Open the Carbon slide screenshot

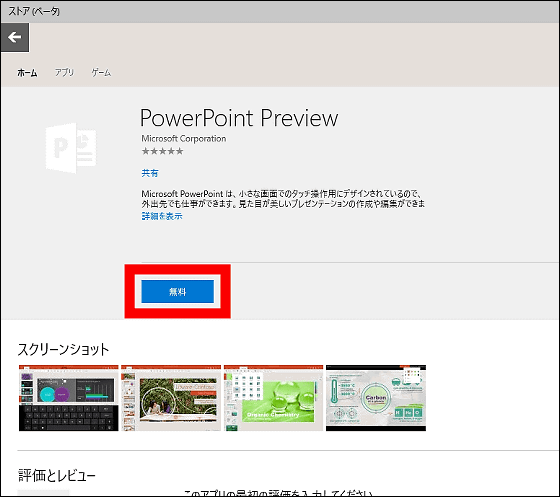pos(376,398)
